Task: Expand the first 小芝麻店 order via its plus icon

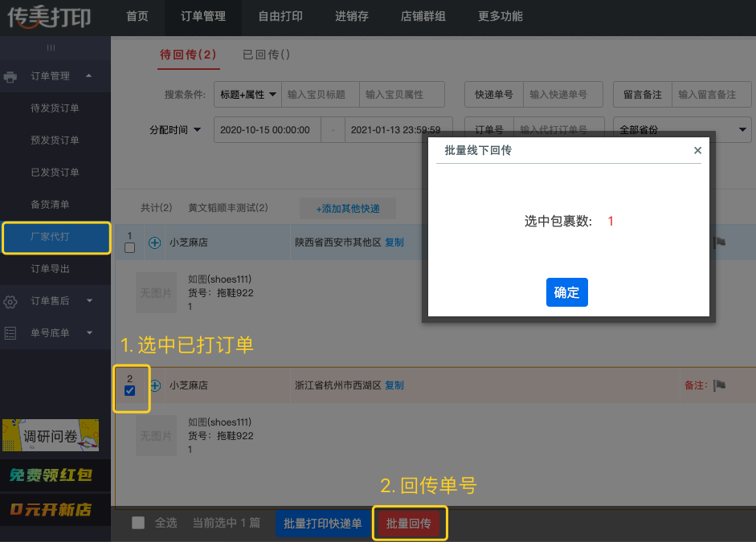Action: click(x=154, y=242)
